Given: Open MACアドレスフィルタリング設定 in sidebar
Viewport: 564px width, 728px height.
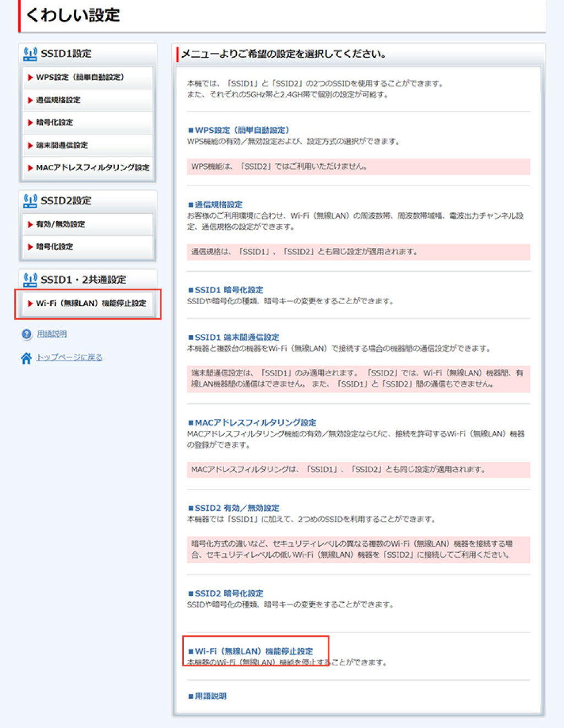Looking at the screenshot, I should point(88,168).
